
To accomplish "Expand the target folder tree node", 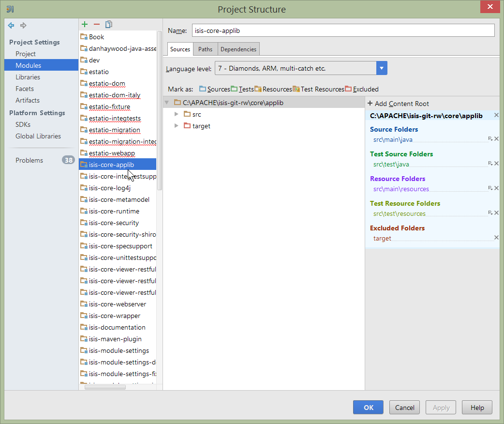I will [x=177, y=126].
